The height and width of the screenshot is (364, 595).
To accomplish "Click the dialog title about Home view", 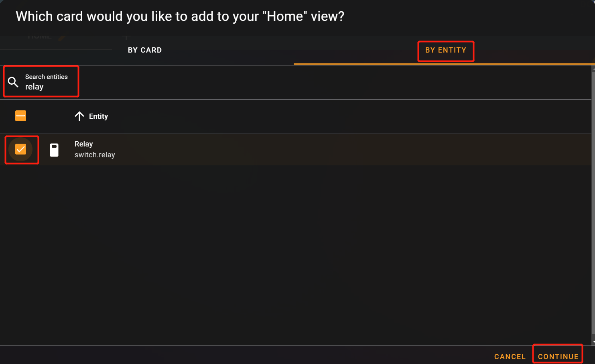I will pyautogui.click(x=180, y=16).
